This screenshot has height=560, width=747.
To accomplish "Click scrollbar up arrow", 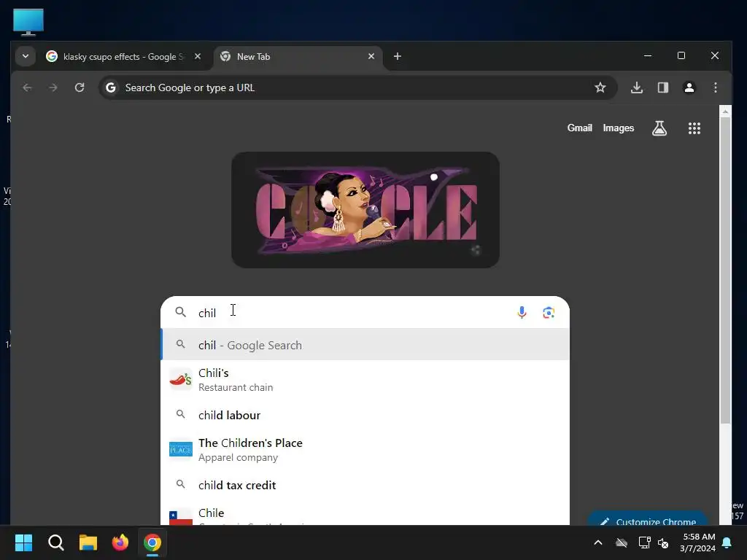I will (x=725, y=112).
